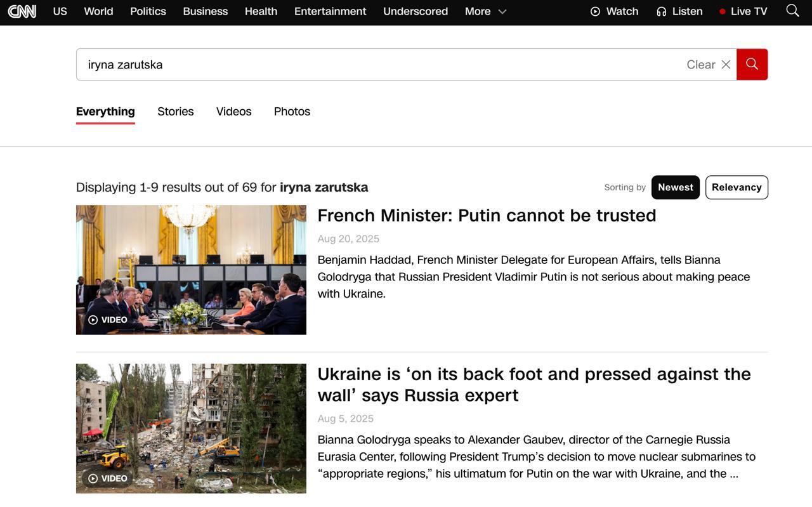Sort results by Relevancy
812x507 pixels.
point(736,187)
